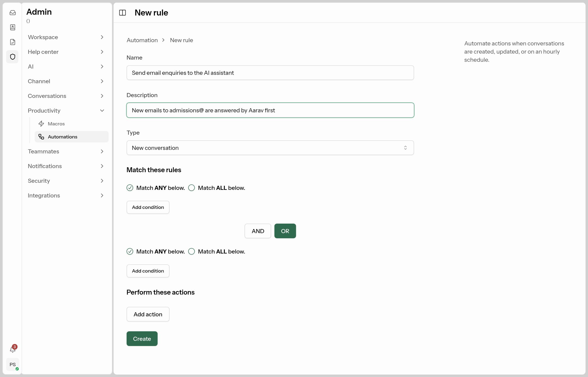
Task: Open the contacts icon in left rail
Action: point(13,27)
